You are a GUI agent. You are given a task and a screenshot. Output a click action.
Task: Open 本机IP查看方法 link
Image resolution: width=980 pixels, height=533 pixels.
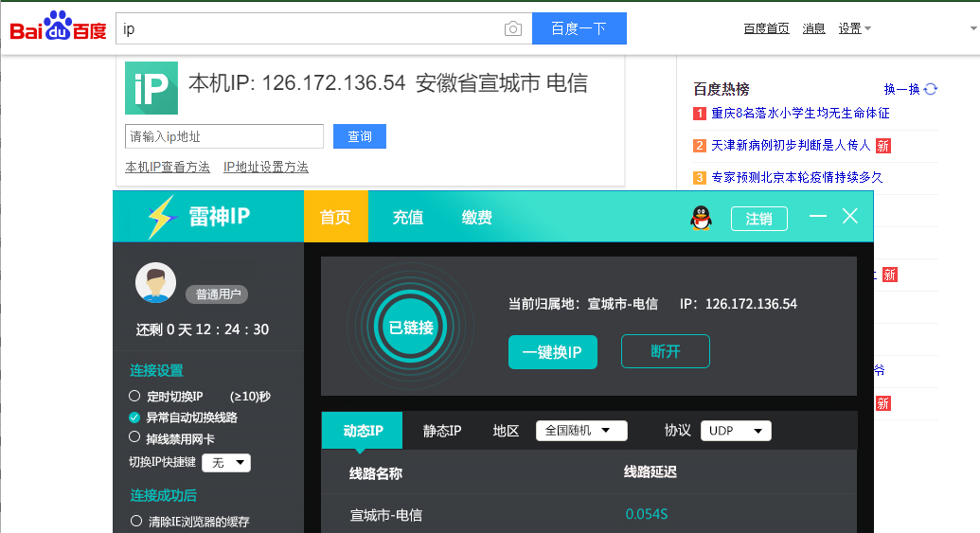168,167
